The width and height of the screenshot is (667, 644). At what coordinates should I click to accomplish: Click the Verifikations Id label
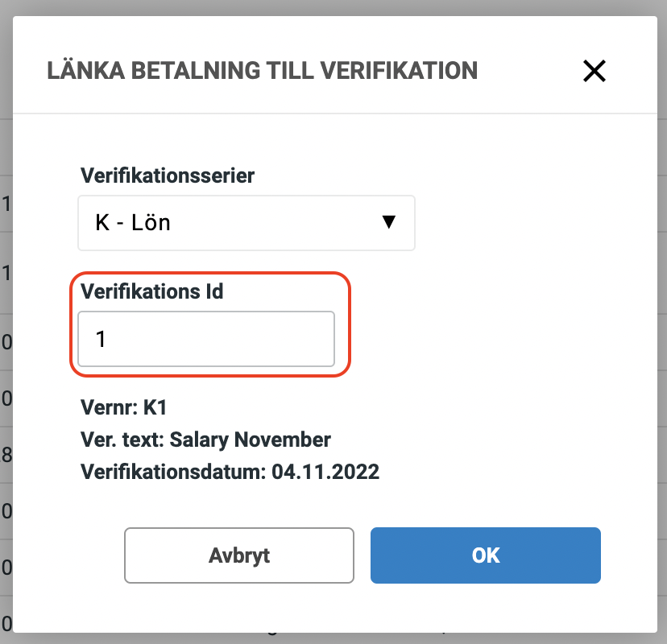pyautogui.click(x=152, y=291)
